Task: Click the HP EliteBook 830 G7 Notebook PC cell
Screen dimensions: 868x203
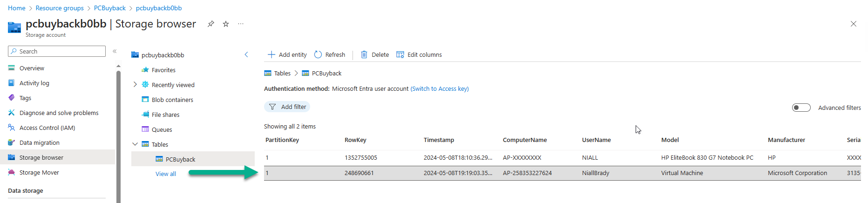Action: [x=707, y=157]
